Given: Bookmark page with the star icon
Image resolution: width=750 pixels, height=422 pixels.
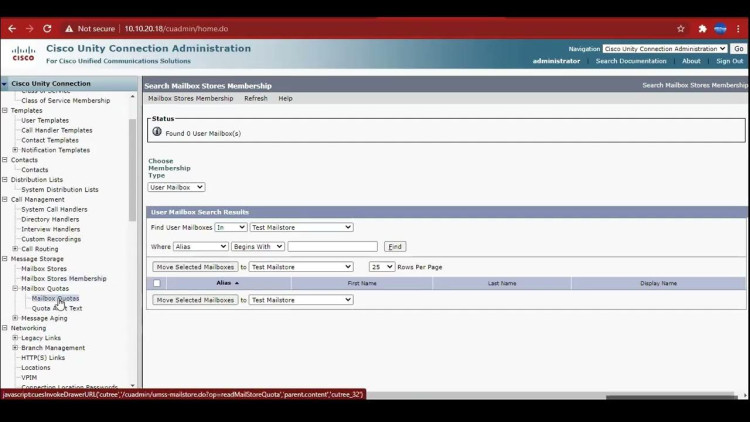Looking at the screenshot, I should pos(681,29).
